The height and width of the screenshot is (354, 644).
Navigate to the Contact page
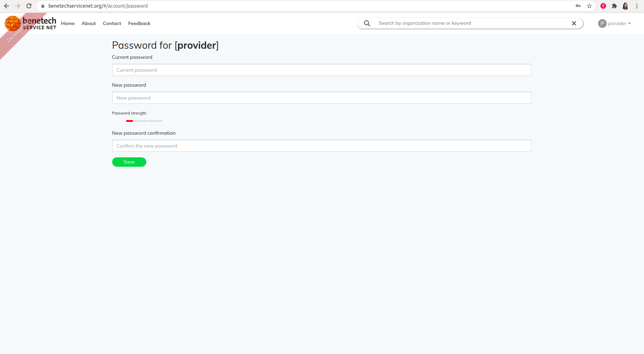tap(112, 23)
